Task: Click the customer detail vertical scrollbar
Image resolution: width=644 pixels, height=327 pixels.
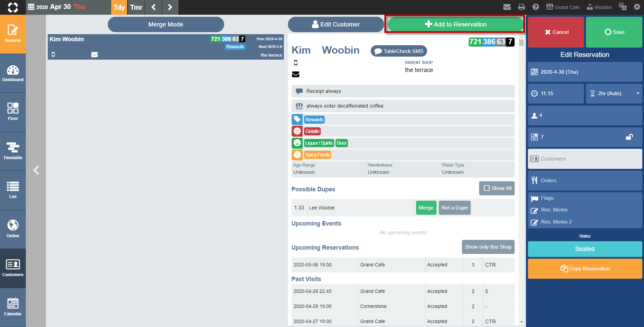Action: pyautogui.click(x=521, y=181)
